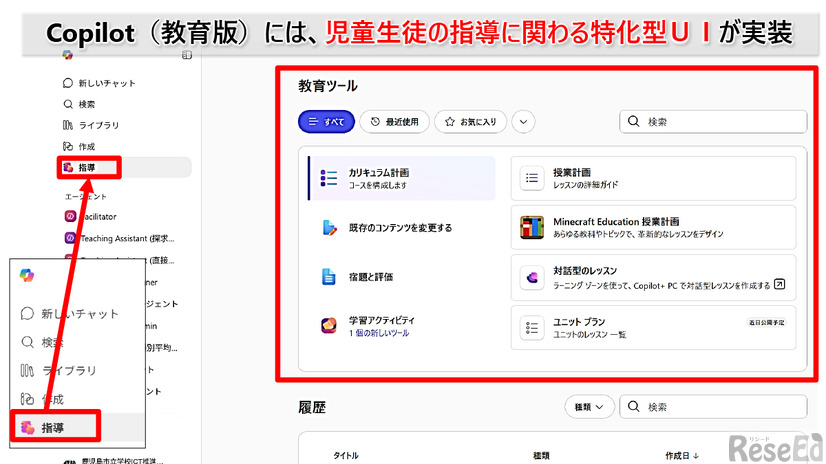Click 新しいチャット in the enlarged inset
826x464 pixels.
[79, 314]
